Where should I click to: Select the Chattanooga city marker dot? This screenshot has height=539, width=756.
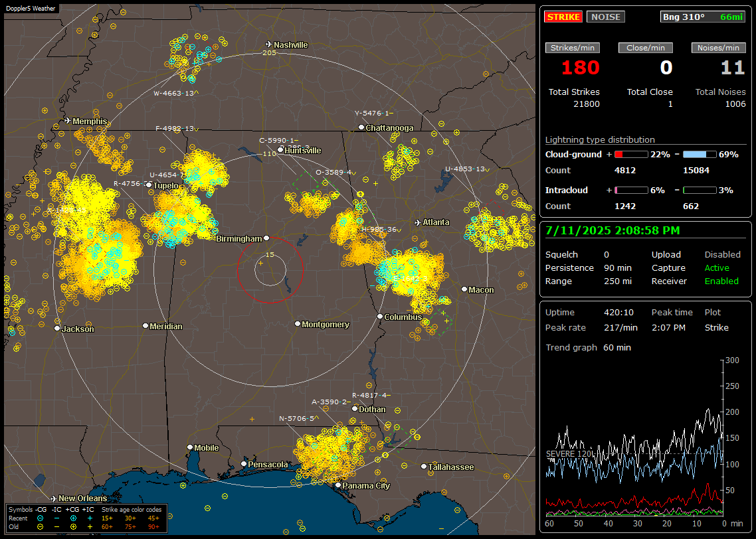point(361,127)
